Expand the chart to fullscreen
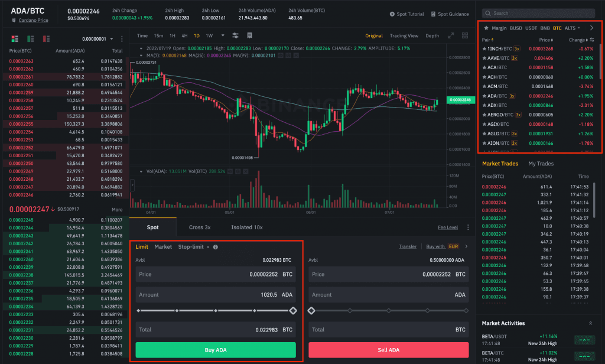Viewport: 605px width, 364px height. (x=451, y=35)
